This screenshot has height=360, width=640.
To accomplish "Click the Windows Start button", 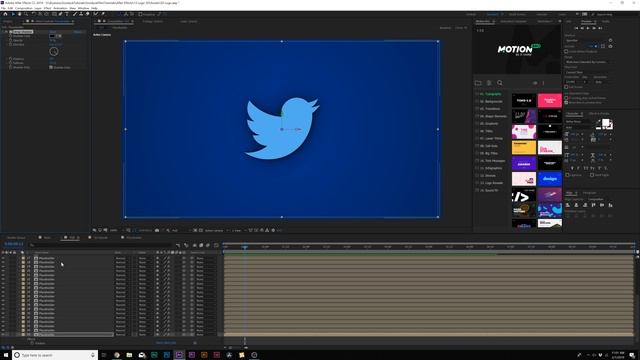I will (x=6, y=355).
